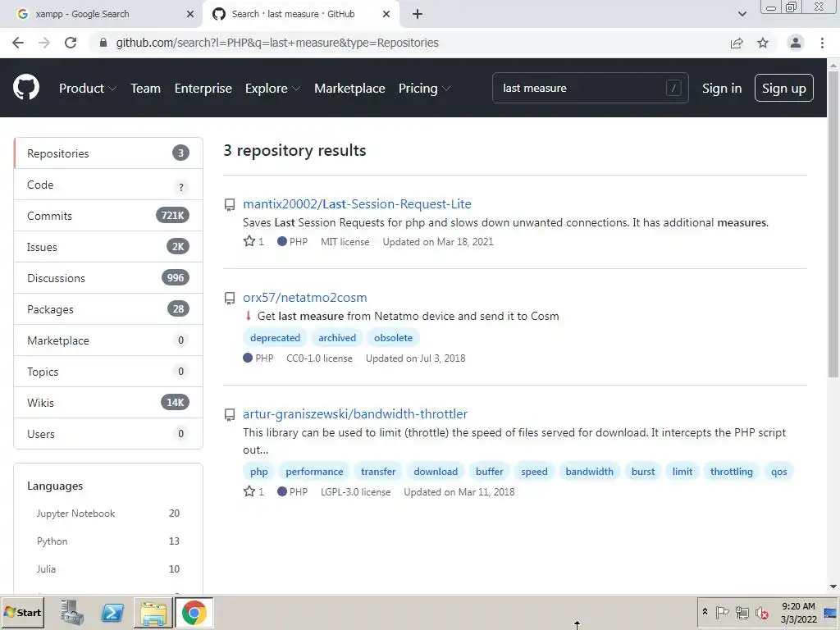Click star icon on bandwidth-throttler result
This screenshot has width=840, height=630.
pos(249,491)
